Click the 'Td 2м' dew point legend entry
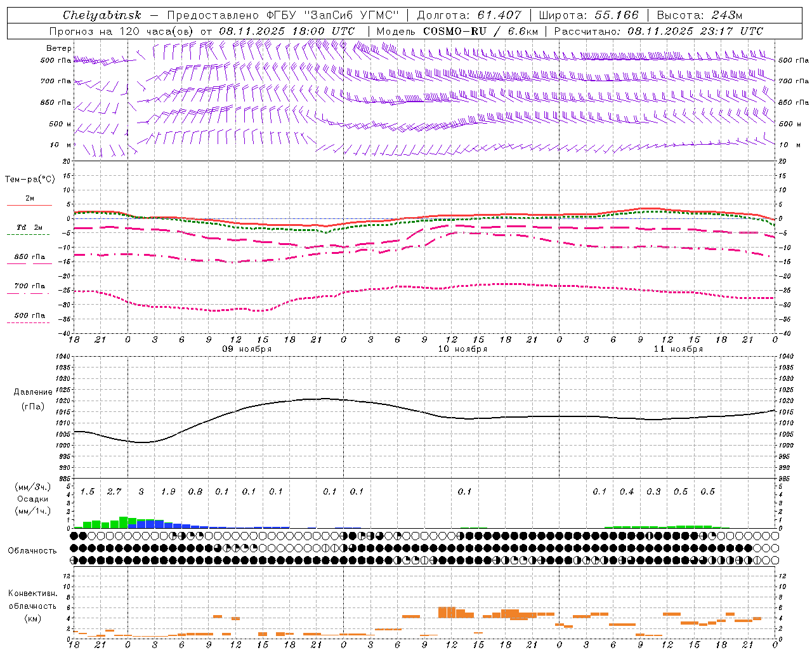 tap(30, 227)
